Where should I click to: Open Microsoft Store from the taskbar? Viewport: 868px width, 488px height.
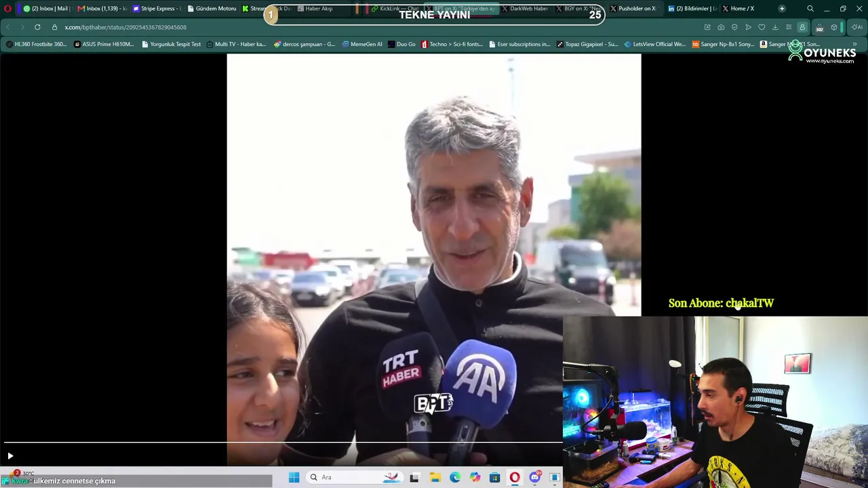tap(495, 478)
